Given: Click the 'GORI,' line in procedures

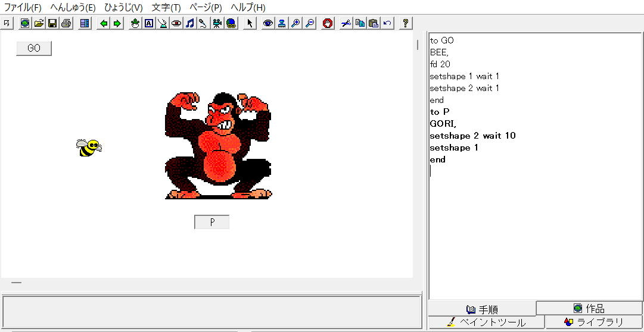Looking at the screenshot, I should point(443,124).
